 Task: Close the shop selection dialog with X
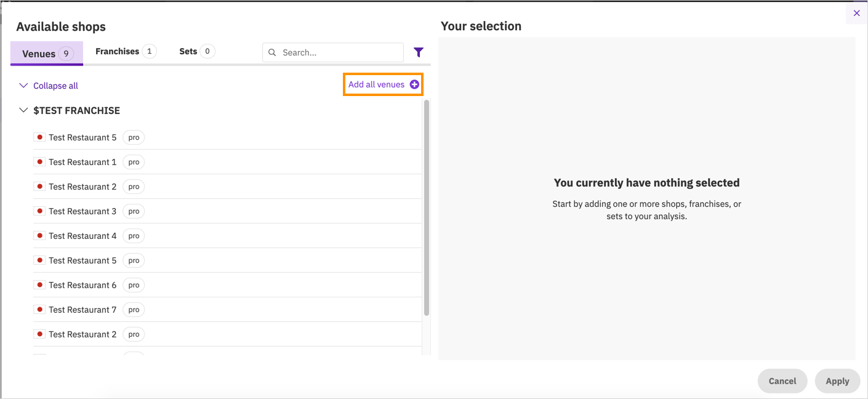856,13
